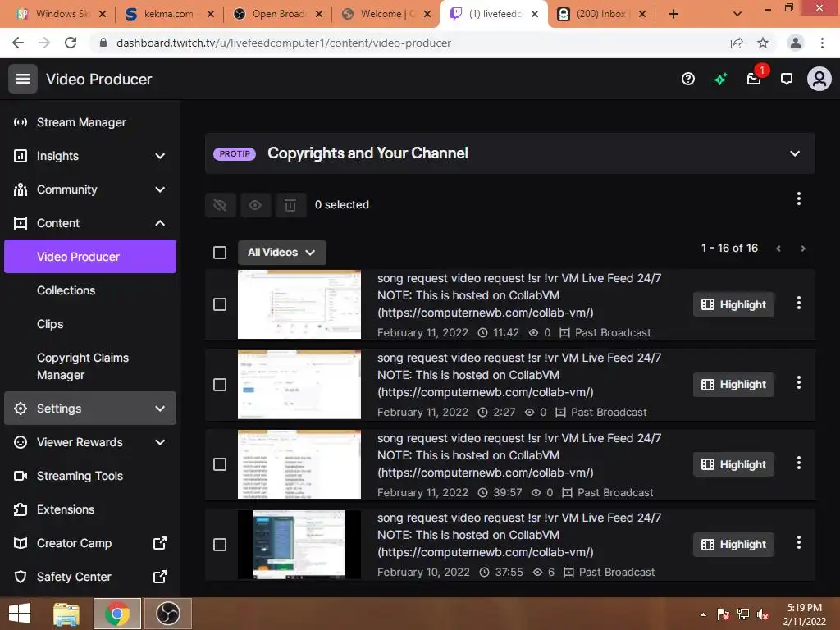Open new browser tab with plus button
This screenshot has width=840, height=630.
pos(673,14)
